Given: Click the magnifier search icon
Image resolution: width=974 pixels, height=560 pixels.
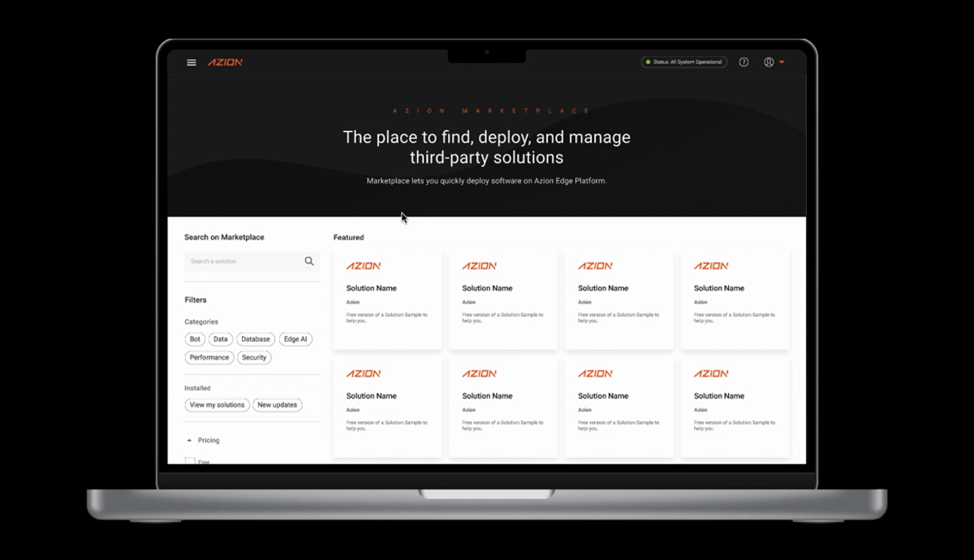Looking at the screenshot, I should coord(309,261).
